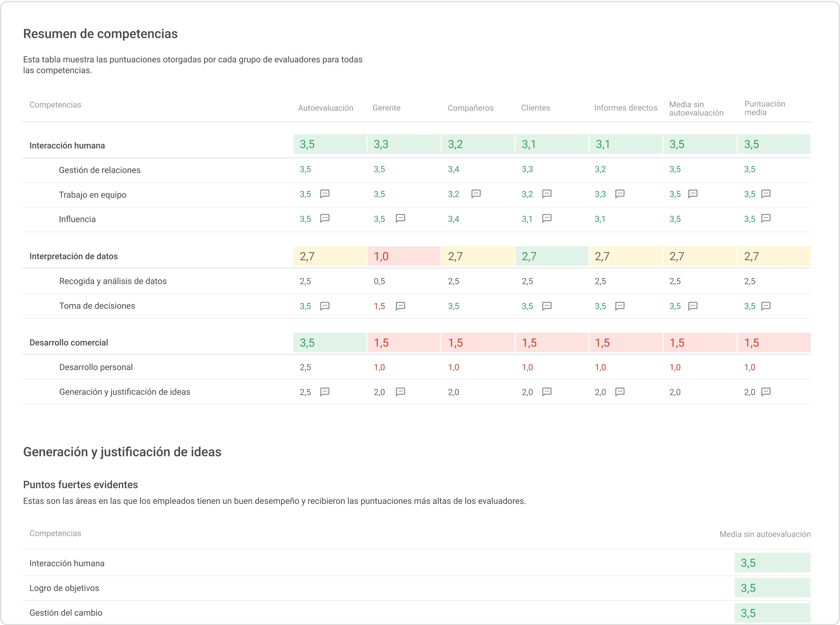Click the green 3,5 score cell for Interacción humana
Viewport: 840px width, 625px height.
330,144
